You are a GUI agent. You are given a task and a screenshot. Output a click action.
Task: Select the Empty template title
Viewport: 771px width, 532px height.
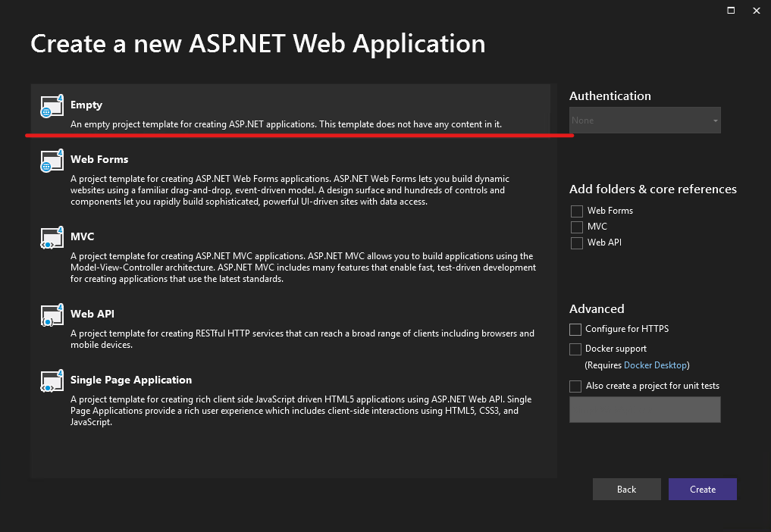86,105
